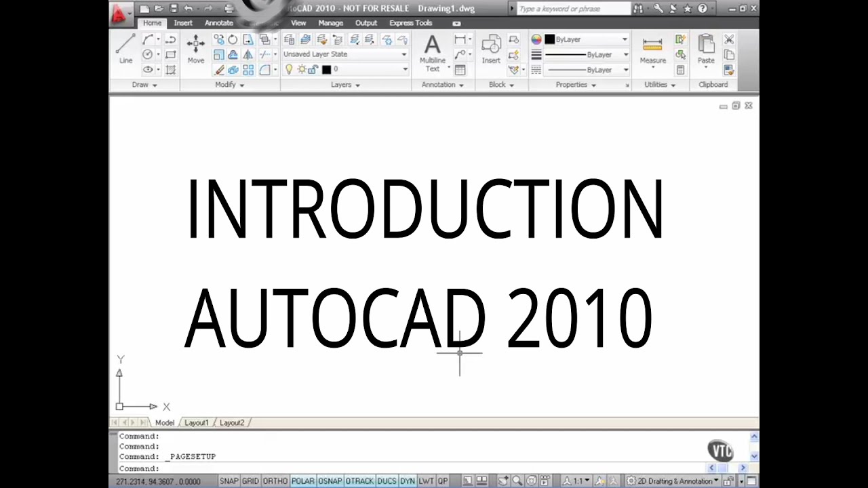Click the Zoom magnifier in status bar
868x488 pixels.
tap(517, 481)
